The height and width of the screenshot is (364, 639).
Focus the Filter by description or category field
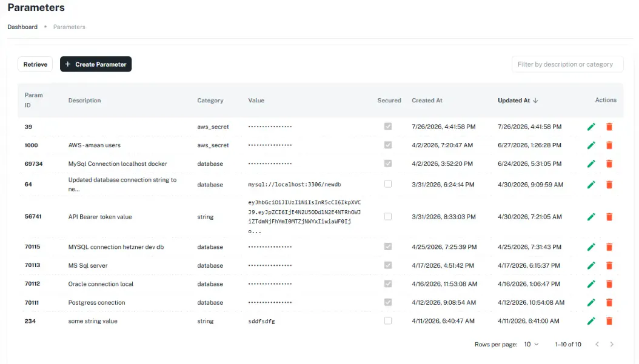(567, 64)
